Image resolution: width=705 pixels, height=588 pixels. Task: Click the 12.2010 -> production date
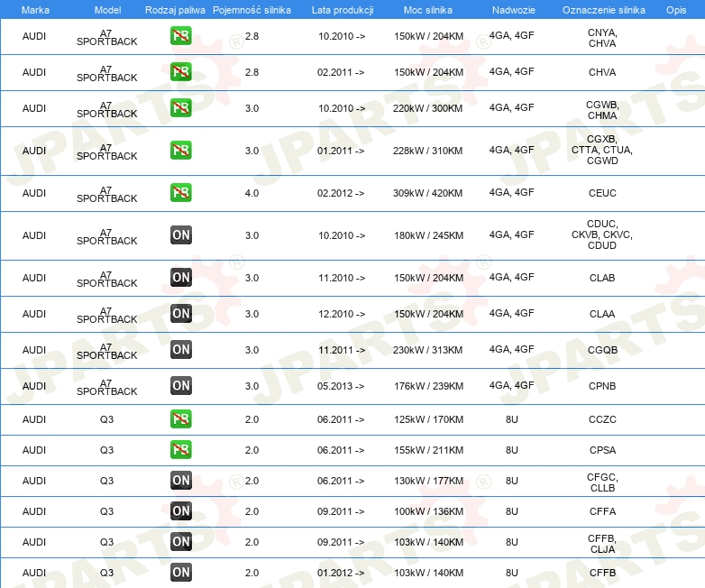point(342,314)
